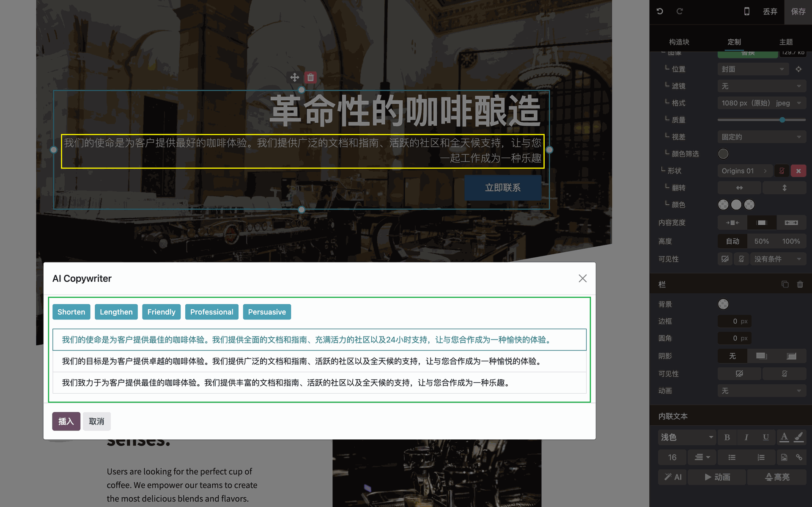812x507 pixels.
Task: Click the horizontal flip shape icon
Action: click(739, 187)
